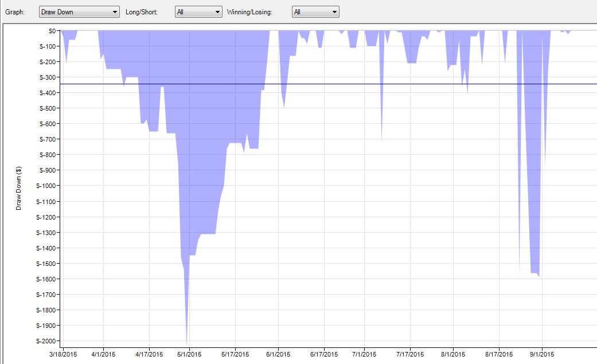Click the 4/1/2015 date label
597x364 pixels.
click(x=103, y=354)
